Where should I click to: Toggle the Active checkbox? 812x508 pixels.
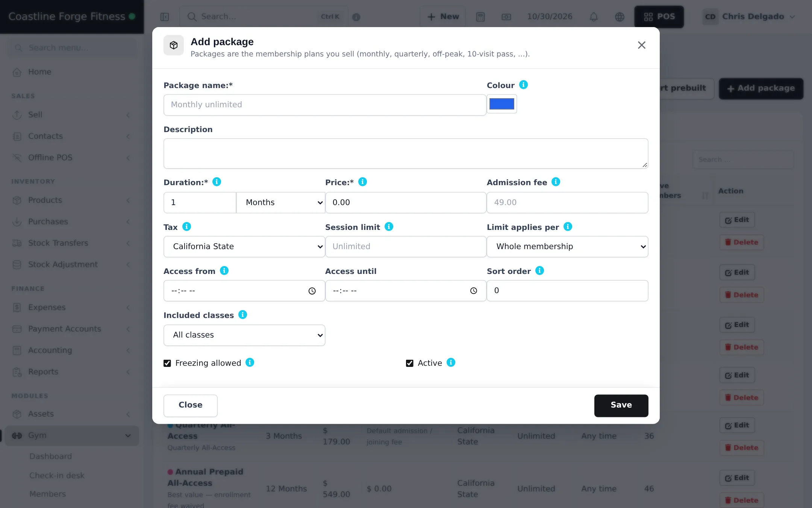[410, 363]
